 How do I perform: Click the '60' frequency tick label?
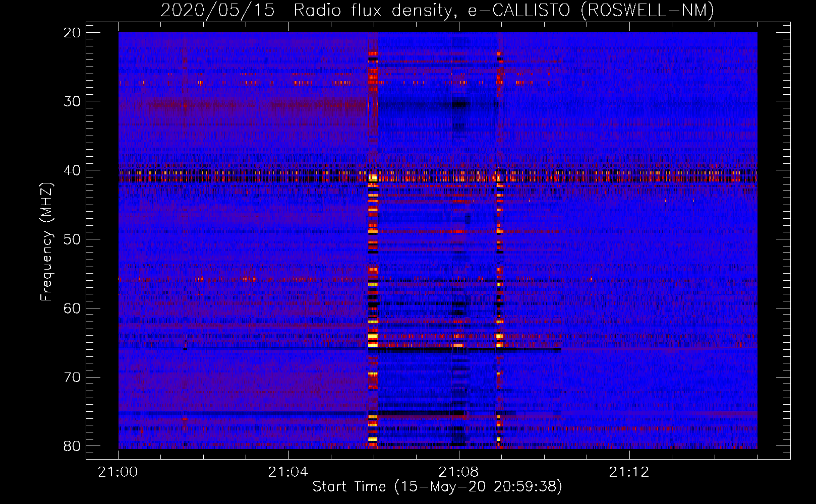click(73, 308)
